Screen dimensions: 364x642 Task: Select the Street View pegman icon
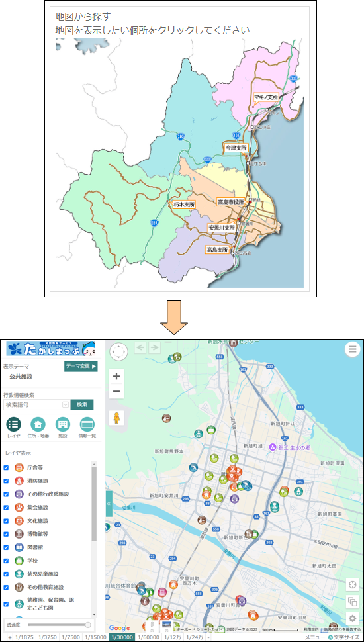116,418
